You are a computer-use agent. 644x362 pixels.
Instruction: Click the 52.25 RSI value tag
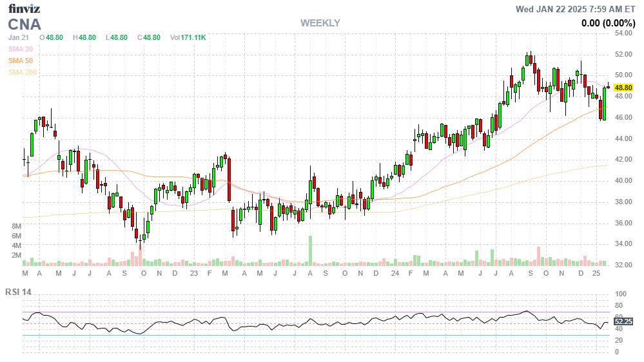coord(623,321)
